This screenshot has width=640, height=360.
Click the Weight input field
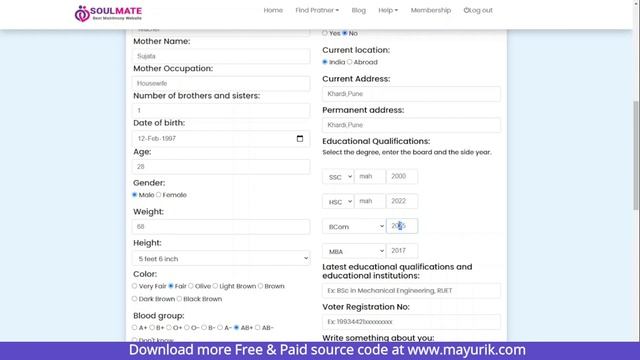point(221,227)
